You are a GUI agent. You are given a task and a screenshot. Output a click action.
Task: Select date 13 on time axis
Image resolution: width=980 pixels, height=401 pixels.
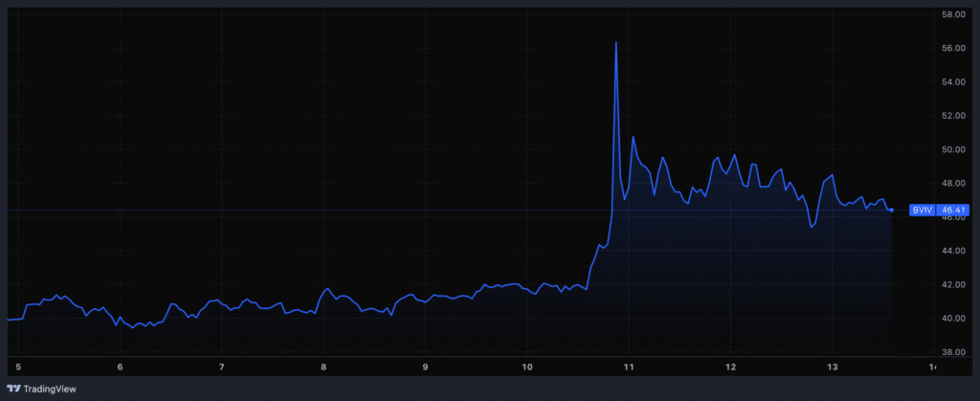(832, 367)
